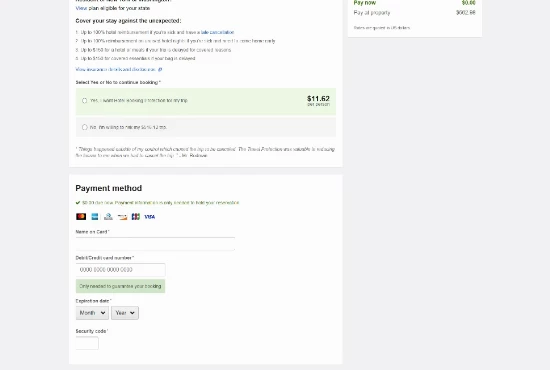Focus the Security code field

pyautogui.click(x=87, y=343)
